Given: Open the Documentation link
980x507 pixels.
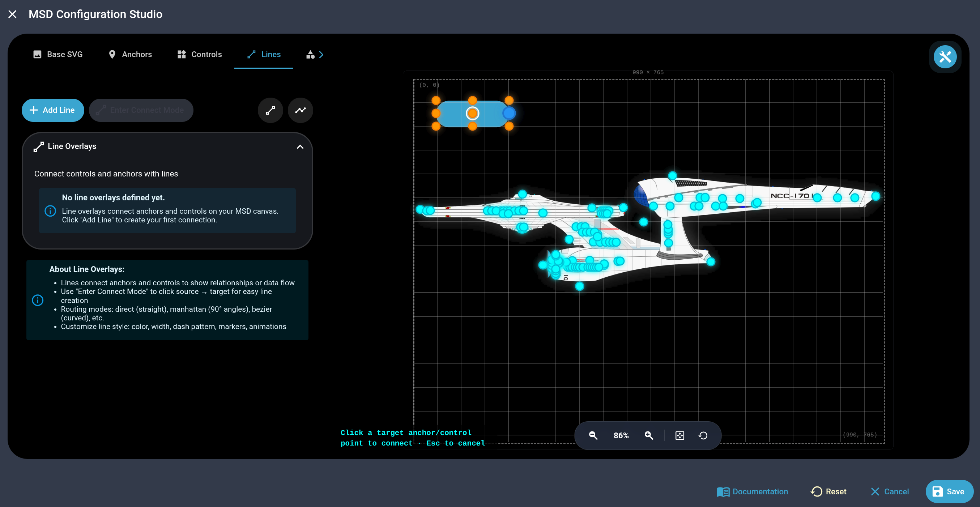Looking at the screenshot, I should pos(752,491).
